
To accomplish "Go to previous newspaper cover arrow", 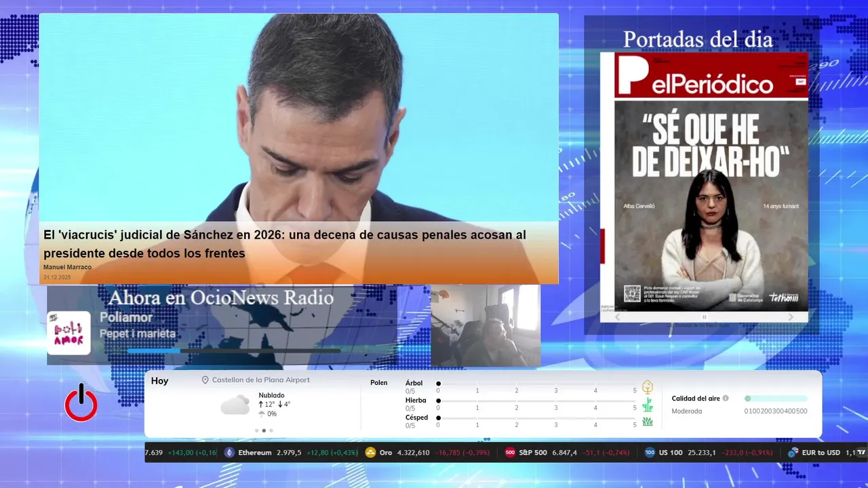I will (618, 317).
